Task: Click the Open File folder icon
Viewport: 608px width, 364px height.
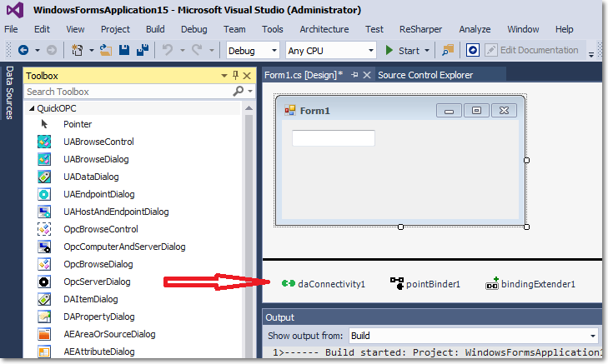Action: point(106,51)
